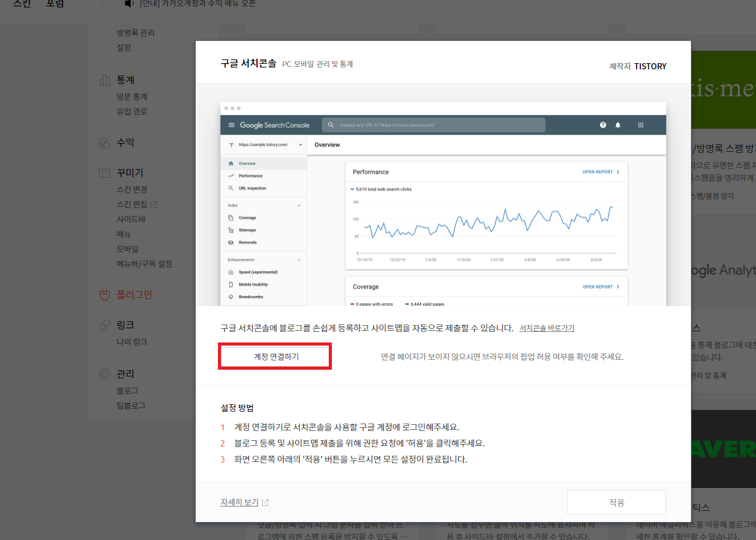Open the 플러그인 menu
Screen dimensions: 756x540
click(134, 295)
